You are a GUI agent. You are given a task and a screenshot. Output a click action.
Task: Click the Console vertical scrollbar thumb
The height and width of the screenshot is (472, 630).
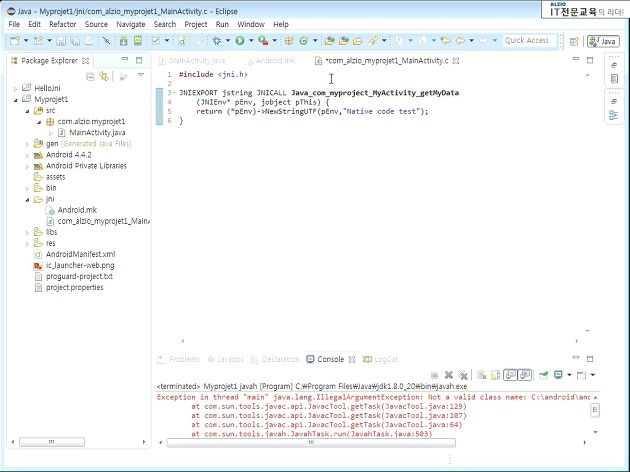click(x=595, y=410)
